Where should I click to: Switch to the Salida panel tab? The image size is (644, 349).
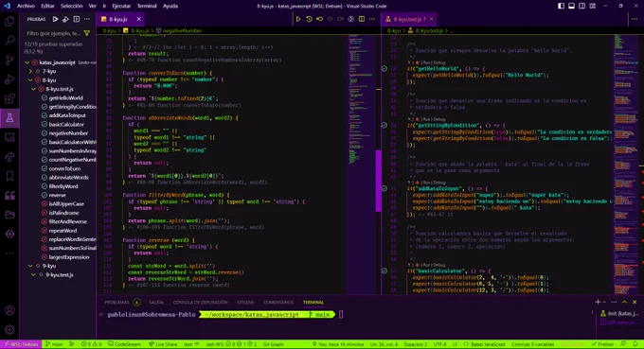point(156,303)
